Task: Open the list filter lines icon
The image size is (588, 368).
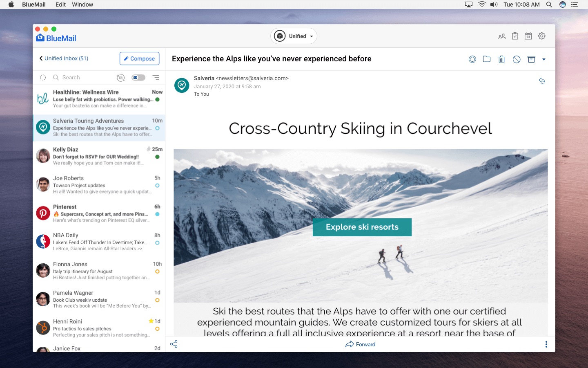Action: [156, 77]
